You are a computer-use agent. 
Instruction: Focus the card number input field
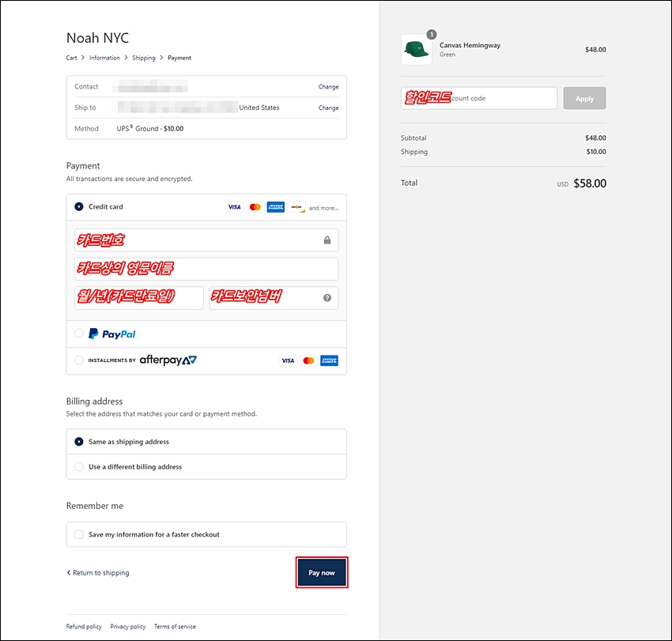tap(206, 240)
